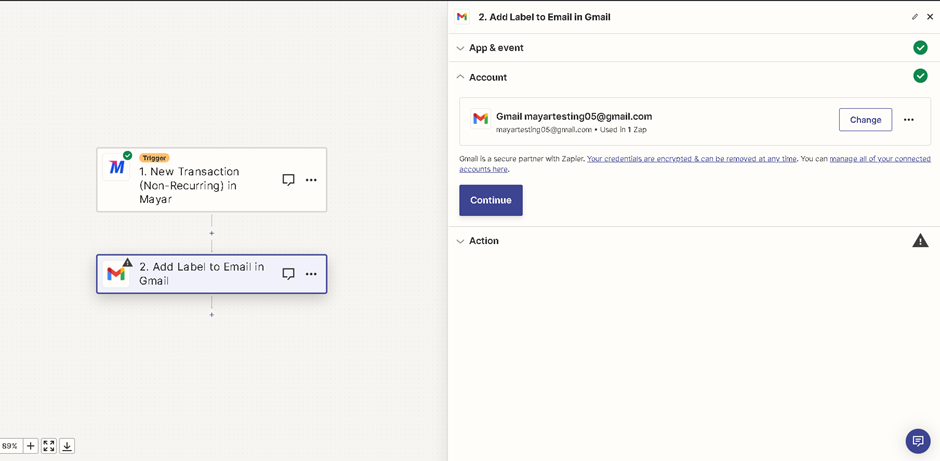940x461 pixels.
Task: Click the Account green check icon
Action: pos(920,76)
